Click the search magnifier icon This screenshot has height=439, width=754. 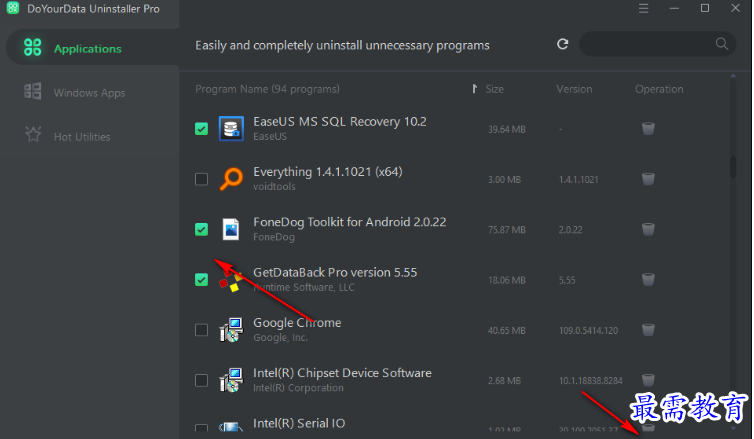pos(721,44)
